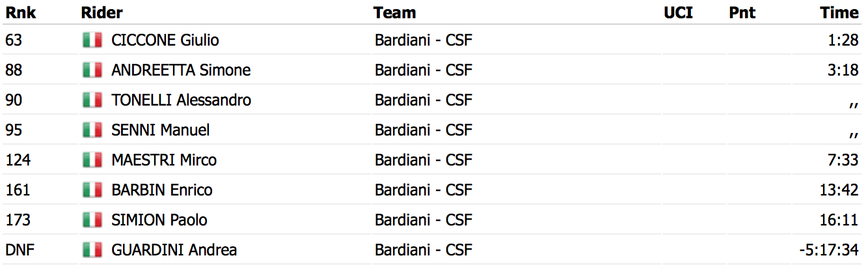
Task: Click the UCI column header
Action: point(679,13)
